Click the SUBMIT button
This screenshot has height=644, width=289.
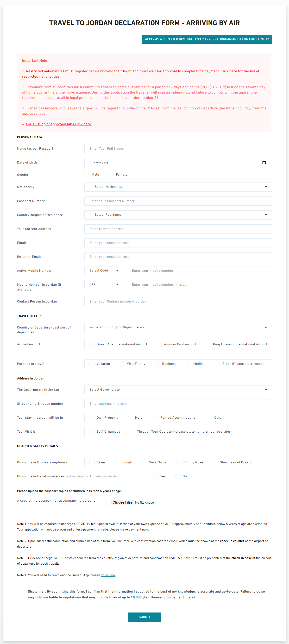click(x=144, y=617)
